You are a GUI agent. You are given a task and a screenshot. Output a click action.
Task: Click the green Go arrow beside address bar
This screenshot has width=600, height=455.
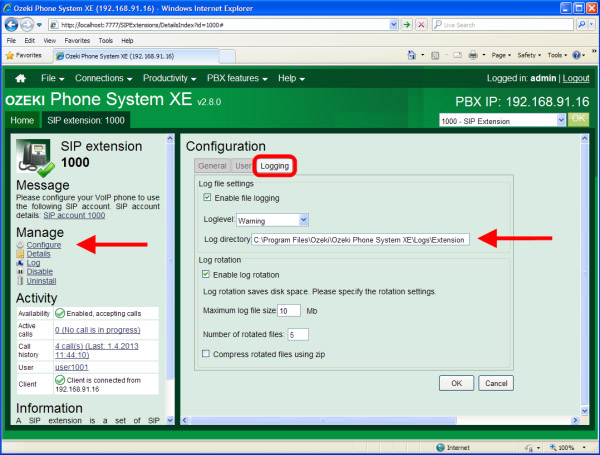pos(407,25)
